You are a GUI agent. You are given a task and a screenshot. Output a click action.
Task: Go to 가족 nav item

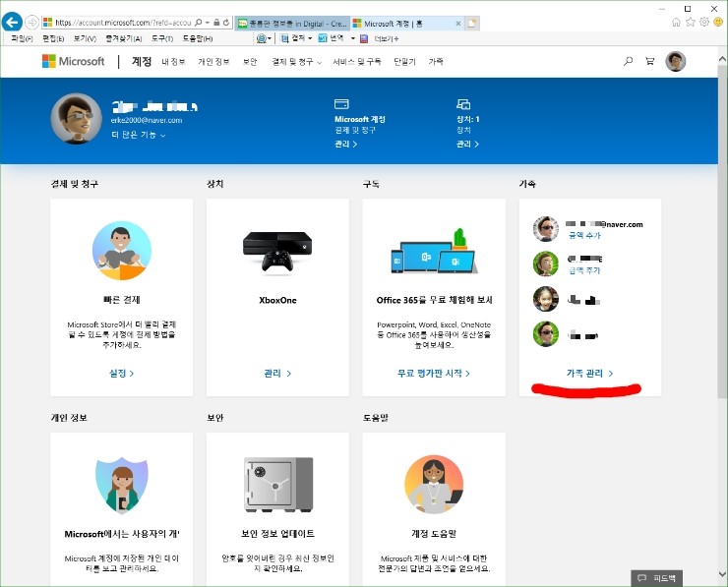point(436,62)
